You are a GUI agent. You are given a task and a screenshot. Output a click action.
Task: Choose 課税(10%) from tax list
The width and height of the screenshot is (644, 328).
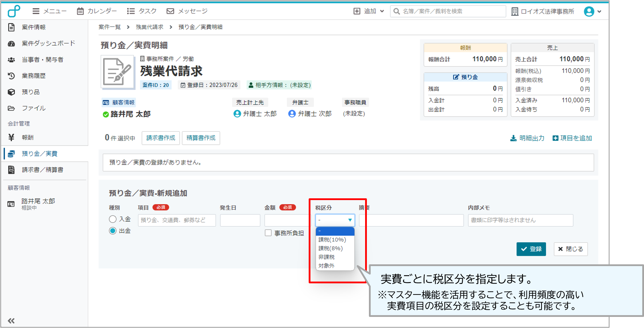335,240
